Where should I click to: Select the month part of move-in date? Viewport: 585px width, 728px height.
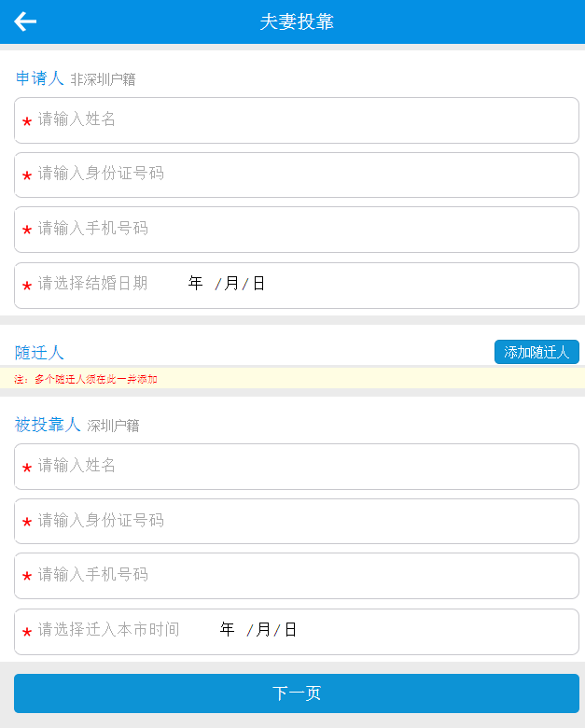(263, 630)
